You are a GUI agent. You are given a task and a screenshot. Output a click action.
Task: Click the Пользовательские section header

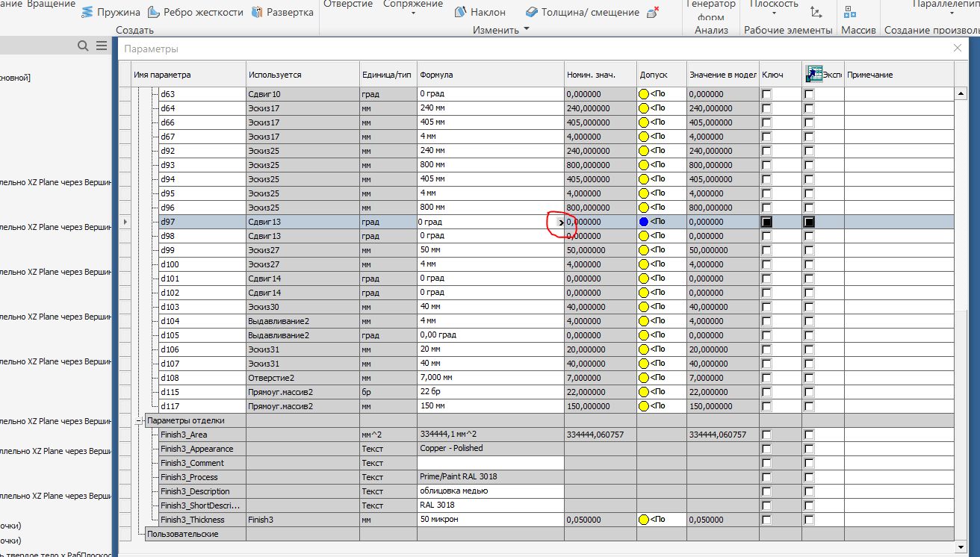coord(183,534)
